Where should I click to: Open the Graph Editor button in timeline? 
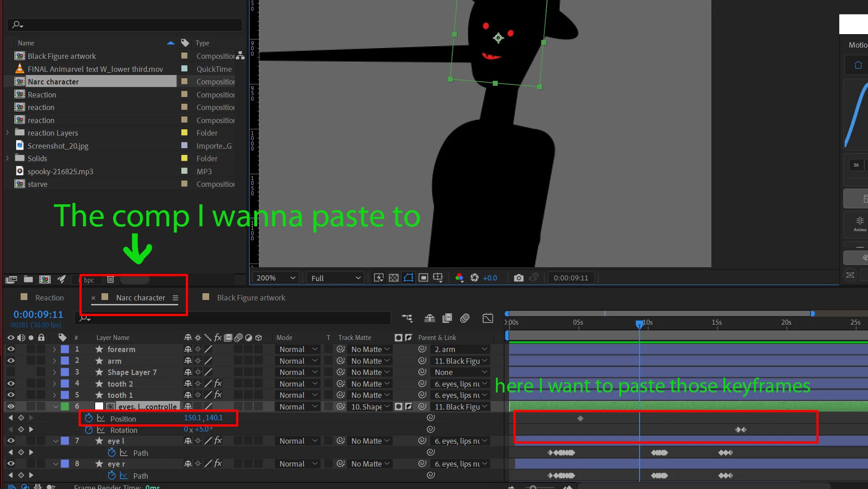[487, 318]
